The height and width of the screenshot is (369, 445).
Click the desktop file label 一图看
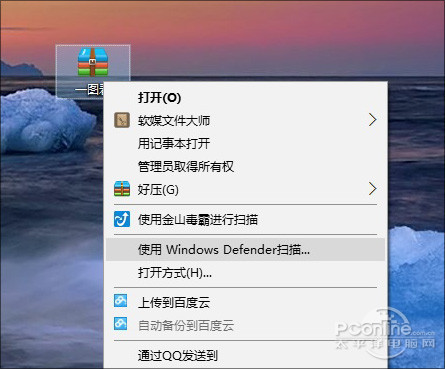point(89,90)
